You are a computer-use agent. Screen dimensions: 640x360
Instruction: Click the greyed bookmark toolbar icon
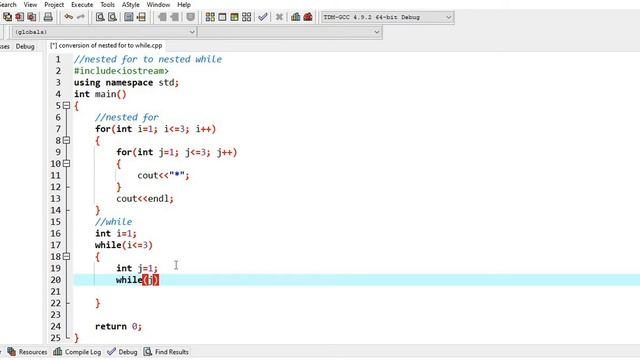(190, 17)
